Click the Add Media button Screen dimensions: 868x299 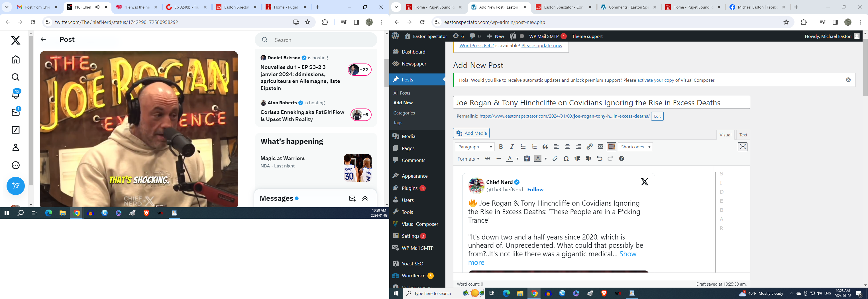[x=471, y=133]
